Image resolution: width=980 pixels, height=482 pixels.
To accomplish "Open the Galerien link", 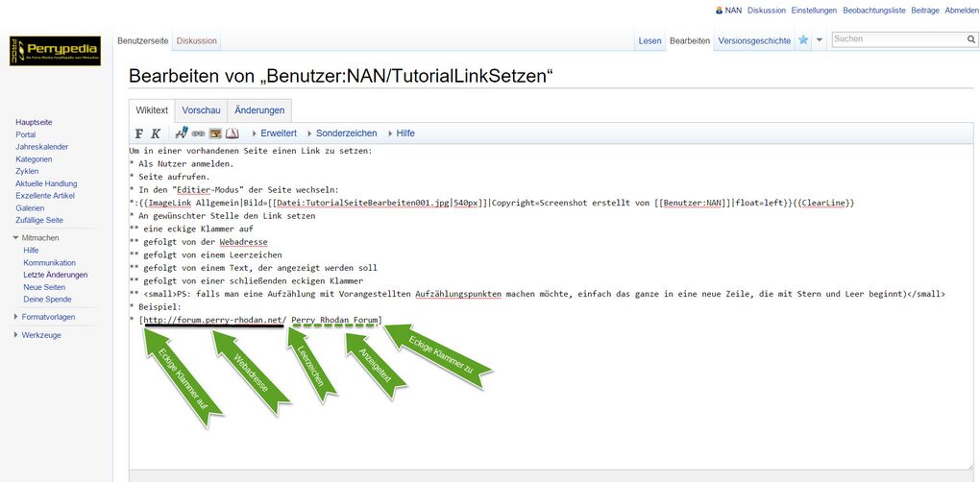I will point(30,208).
